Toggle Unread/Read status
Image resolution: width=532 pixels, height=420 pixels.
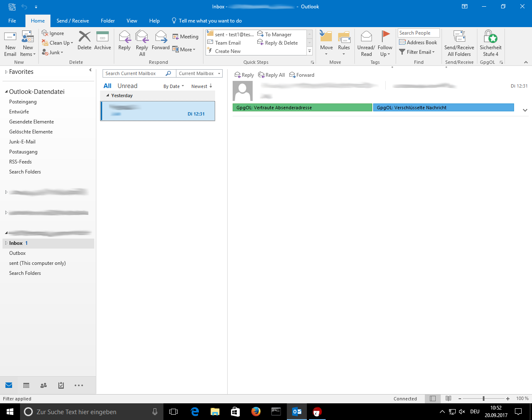tap(366, 43)
